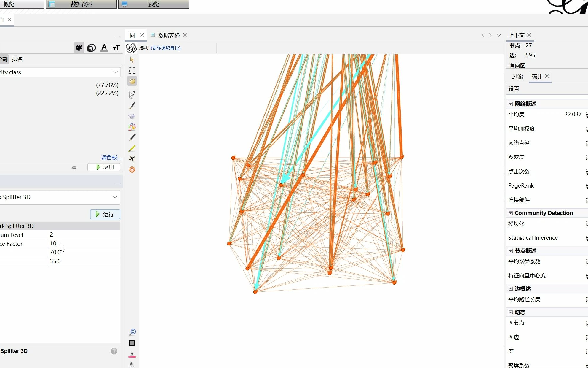Select the edit node attributes tool
The width and height of the screenshot is (588, 368).
[x=132, y=95]
